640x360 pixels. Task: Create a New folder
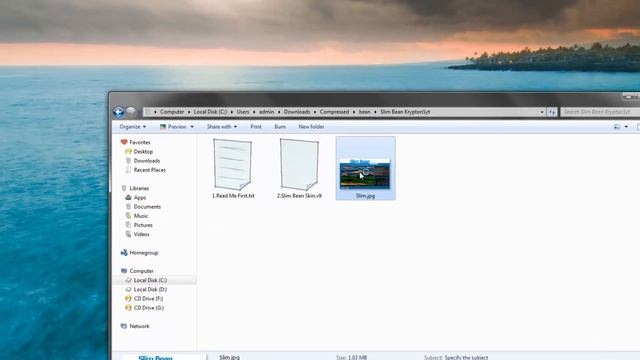point(311,127)
